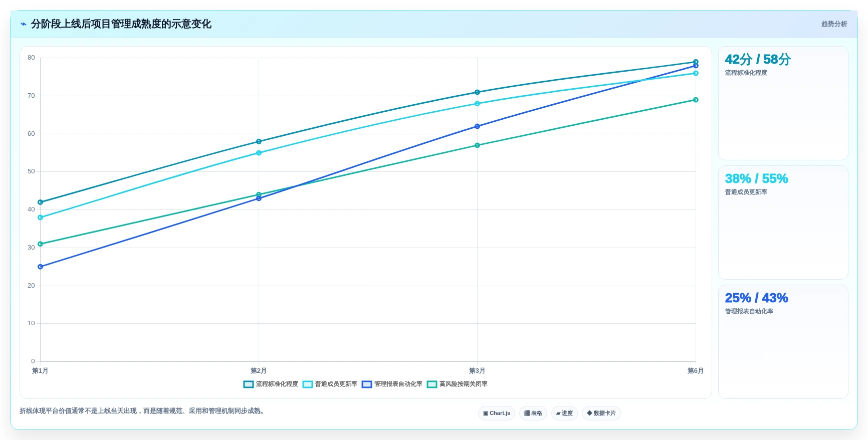Viewport: 868px width, 440px height.
Task: Click the 进度 tag chip
Action: pyautogui.click(x=564, y=413)
